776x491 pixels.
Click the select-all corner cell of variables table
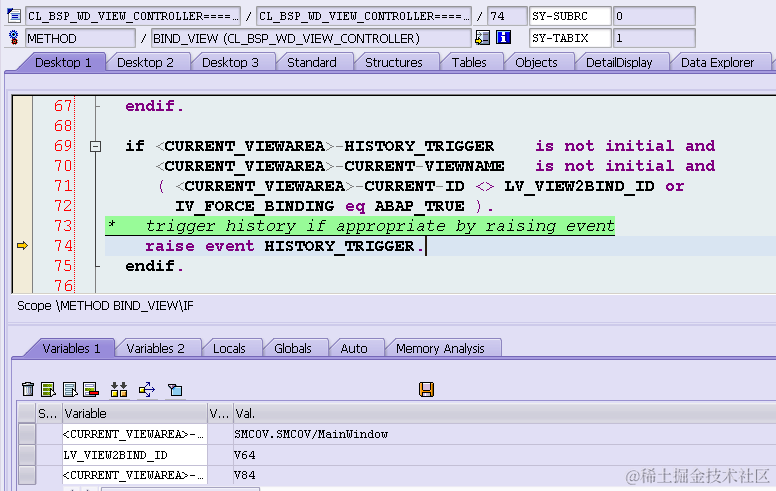pos(27,413)
